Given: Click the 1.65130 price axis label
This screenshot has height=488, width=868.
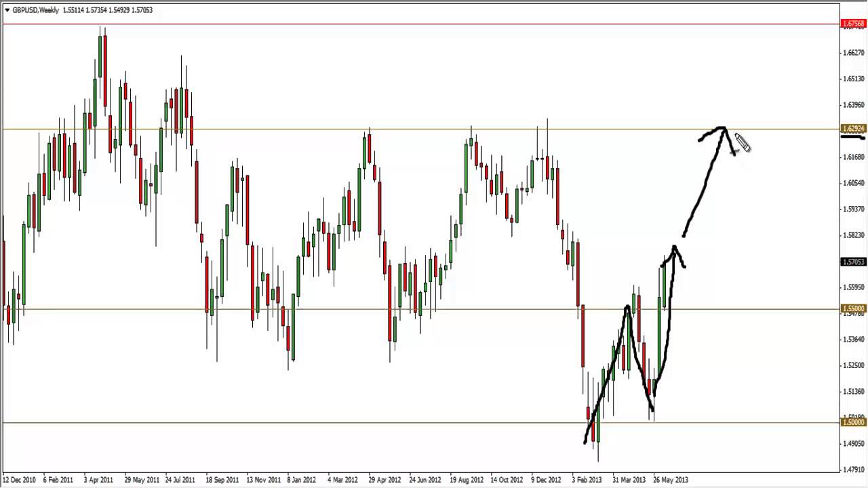Looking at the screenshot, I should tap(855, 79).
